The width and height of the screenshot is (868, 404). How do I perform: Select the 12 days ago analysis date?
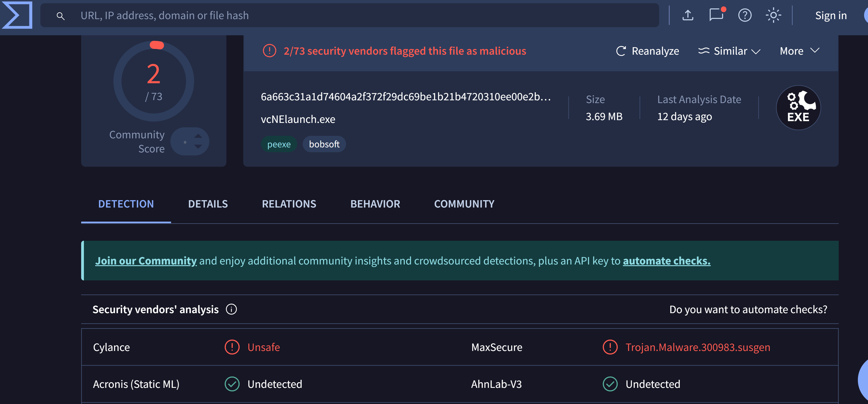pos(684,117)
